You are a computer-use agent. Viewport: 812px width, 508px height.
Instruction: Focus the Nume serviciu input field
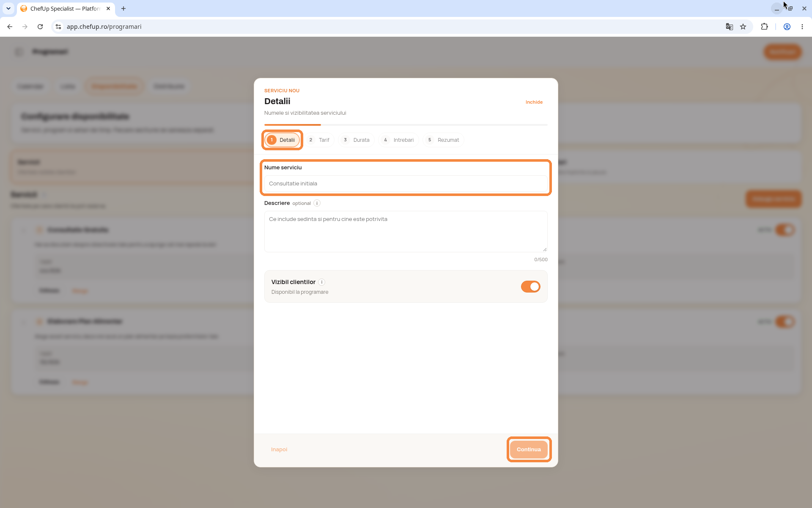point(406,184)
